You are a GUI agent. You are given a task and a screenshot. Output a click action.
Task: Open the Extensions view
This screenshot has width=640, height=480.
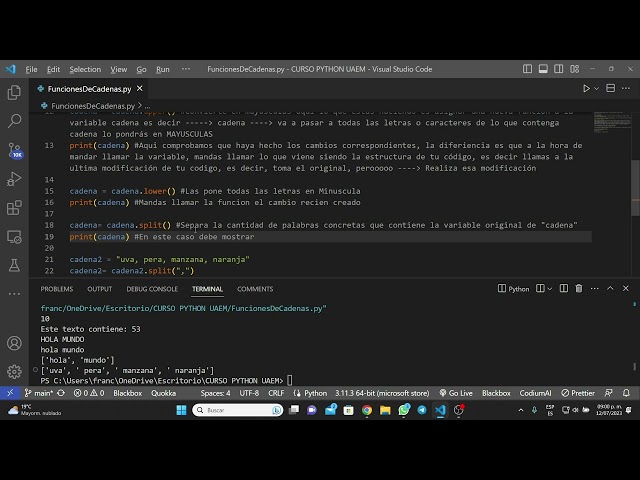point(14,208)
